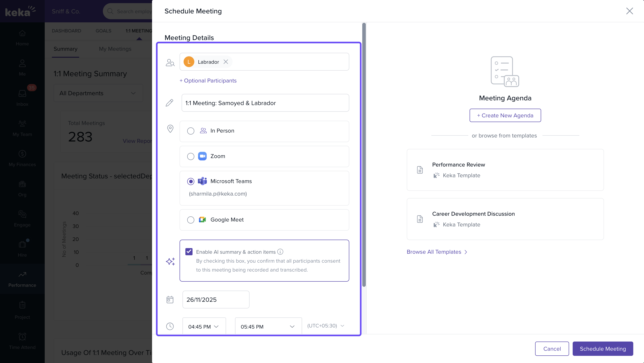Open the 05:45 PM end time dropdown

tap(268, 327)
